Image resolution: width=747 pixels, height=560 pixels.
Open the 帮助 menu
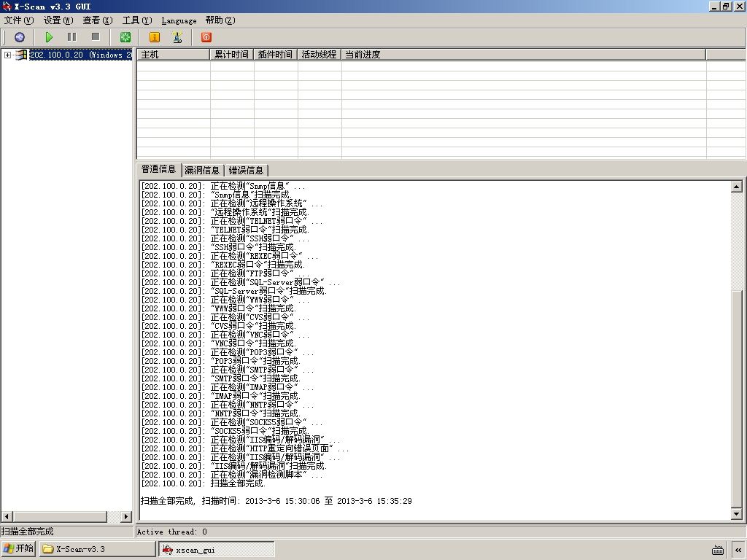point(220,20)
